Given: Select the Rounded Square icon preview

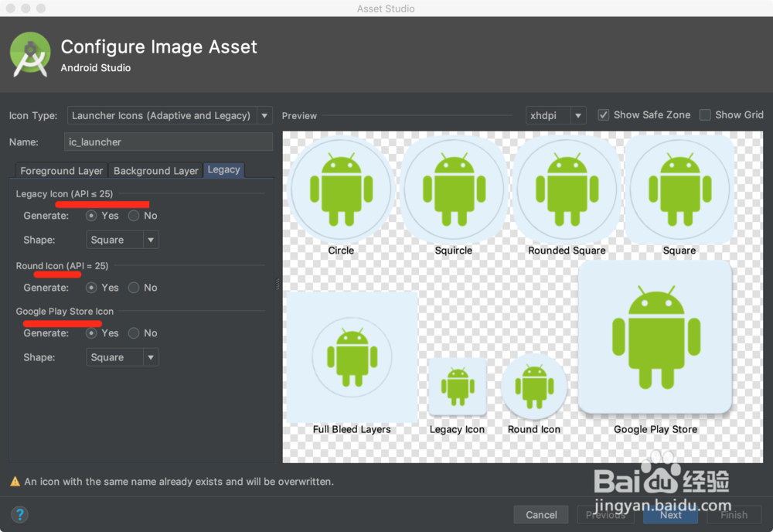Looking at the screenshot, I should pyautogui.click(x=567, y=189).
